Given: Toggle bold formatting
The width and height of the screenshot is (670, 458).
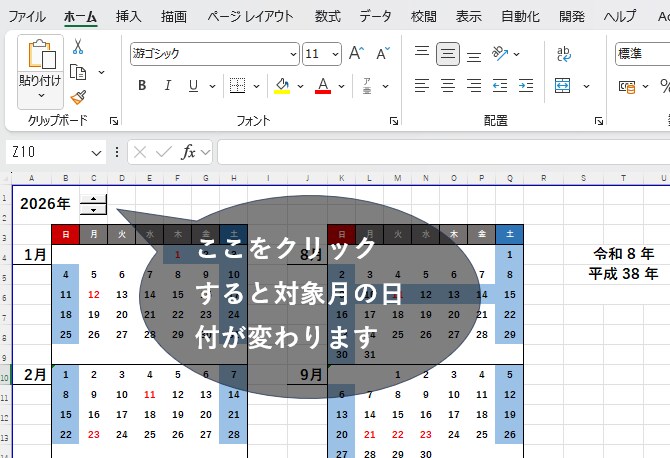Looking at the screenshot, I should [x=142, y=86].
